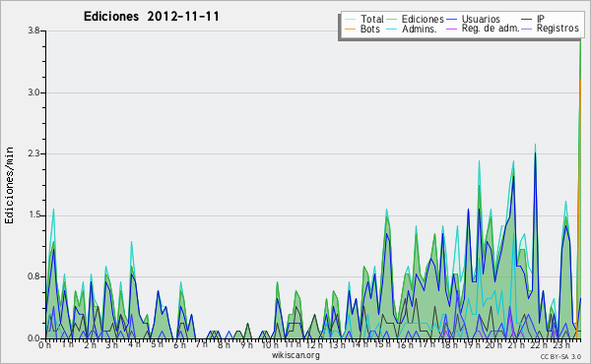
Task: Click the 'Bots' legend entry
Action: [369, 29]
